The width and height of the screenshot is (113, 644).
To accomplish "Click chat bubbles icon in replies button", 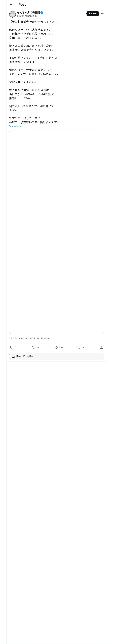I will click(x=13, y=356).
